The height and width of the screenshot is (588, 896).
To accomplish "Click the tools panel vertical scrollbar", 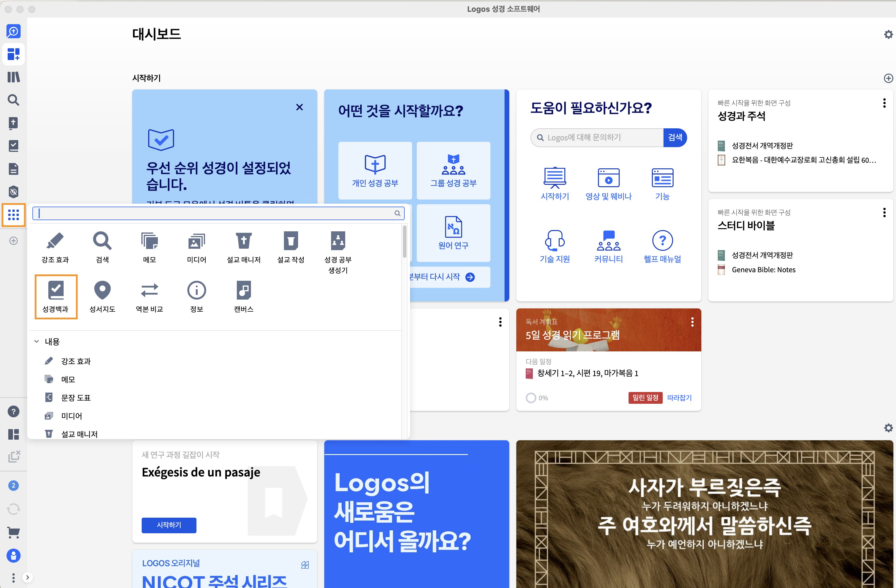I will click(404, 241).
